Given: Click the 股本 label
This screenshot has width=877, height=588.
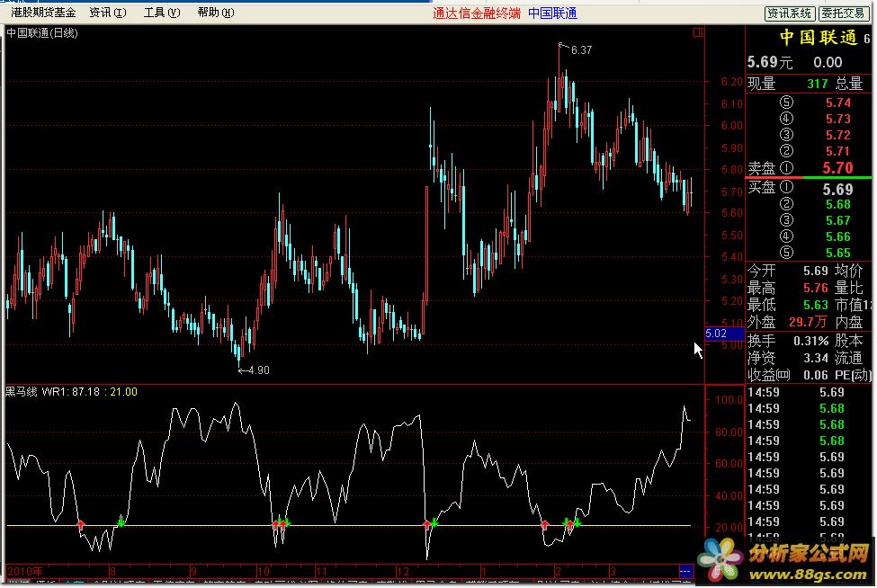Looking at the screenshot, I should [849, 341].
